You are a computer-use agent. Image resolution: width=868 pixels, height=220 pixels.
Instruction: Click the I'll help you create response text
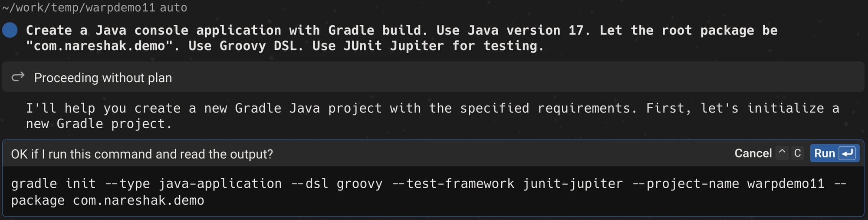click(x=433, y=116)
